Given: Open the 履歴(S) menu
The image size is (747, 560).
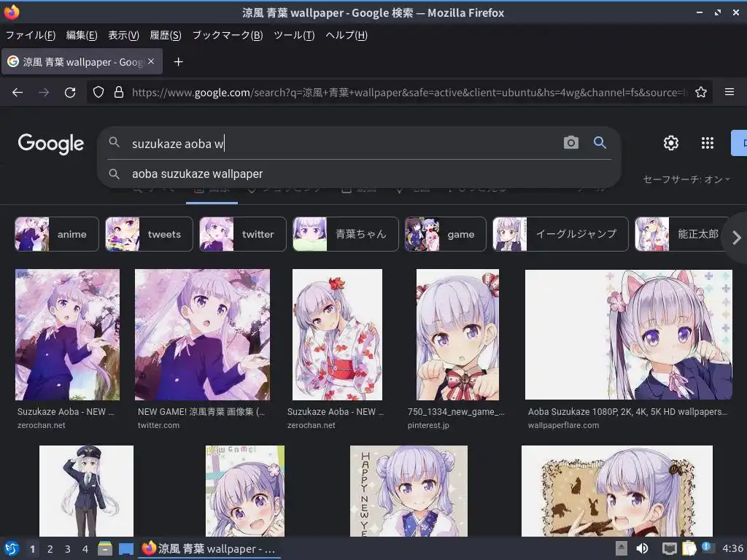Looking at the screenshot, I should 166,35.
